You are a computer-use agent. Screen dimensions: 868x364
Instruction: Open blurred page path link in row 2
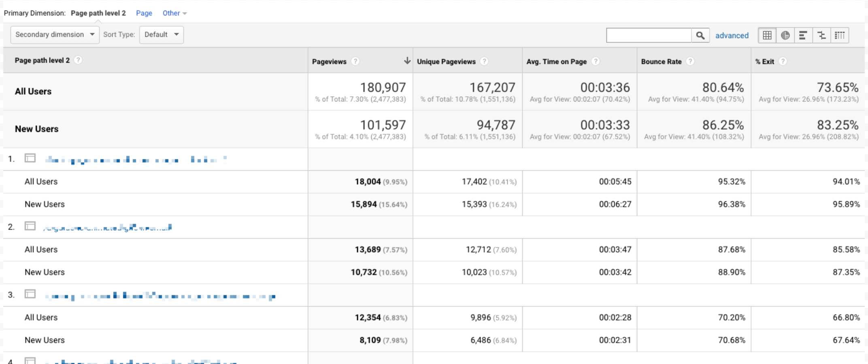point(107,228)
